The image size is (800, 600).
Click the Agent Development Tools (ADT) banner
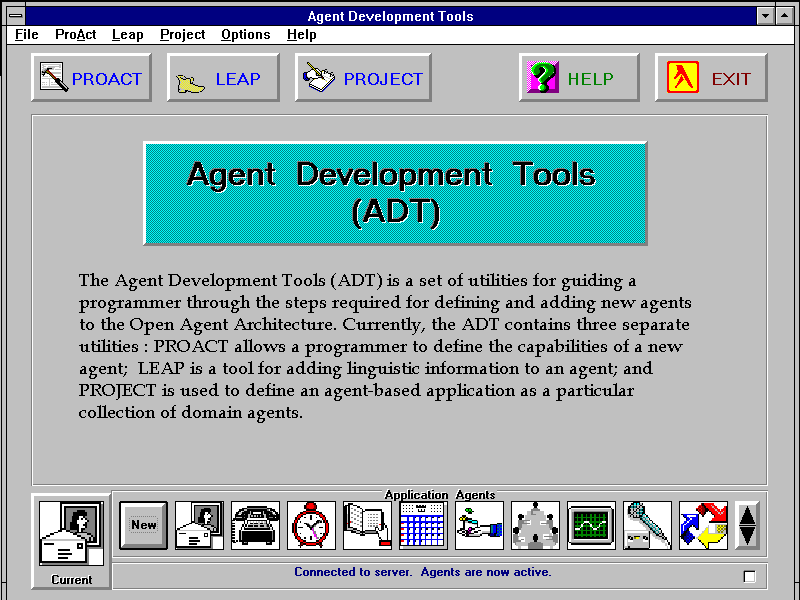[x=395, y=194]
